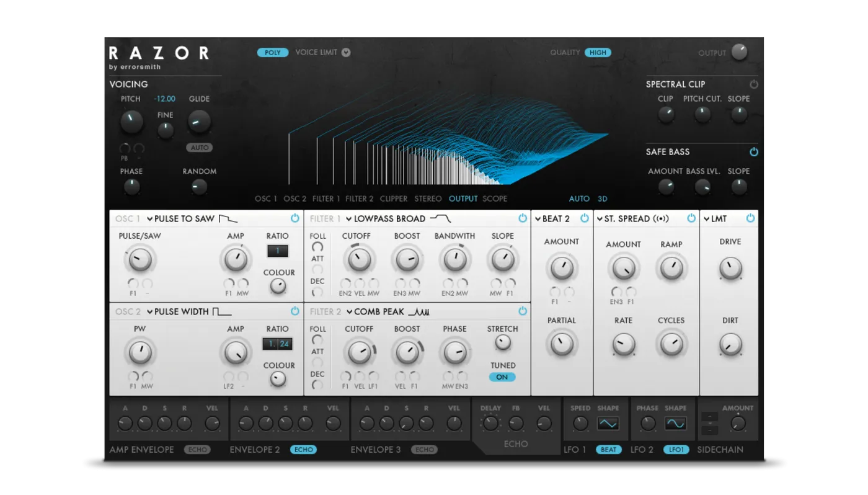Switch display to STEREO view
Image resolution: width=868 pixels, height=495 pixels.
pos(428,199)
